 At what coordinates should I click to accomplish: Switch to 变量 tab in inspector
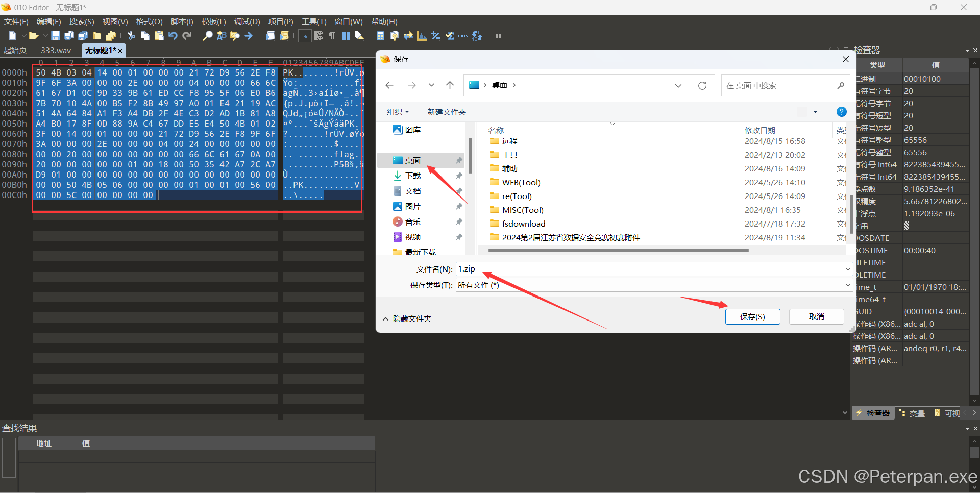coord(912,413)
